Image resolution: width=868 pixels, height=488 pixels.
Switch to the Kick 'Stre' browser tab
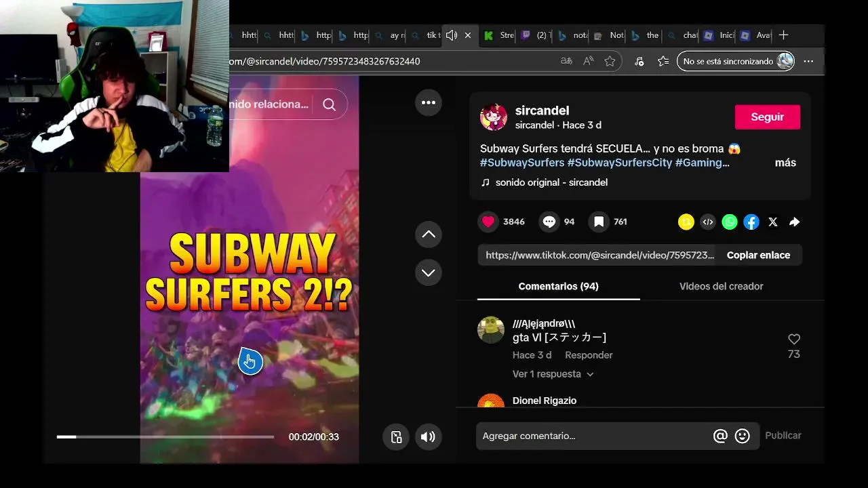(x=498, y=35)
